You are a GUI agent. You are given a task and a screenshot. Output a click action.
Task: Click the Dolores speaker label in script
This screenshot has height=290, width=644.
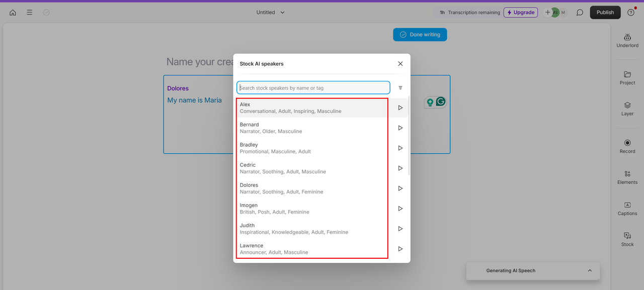[x=178, y=88]
